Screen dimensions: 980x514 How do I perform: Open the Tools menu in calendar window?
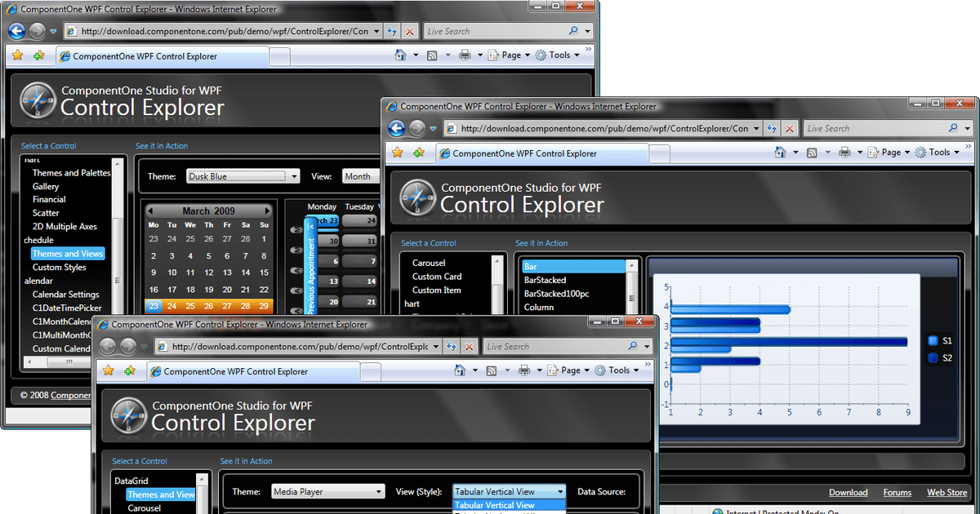tap(558, 55)
